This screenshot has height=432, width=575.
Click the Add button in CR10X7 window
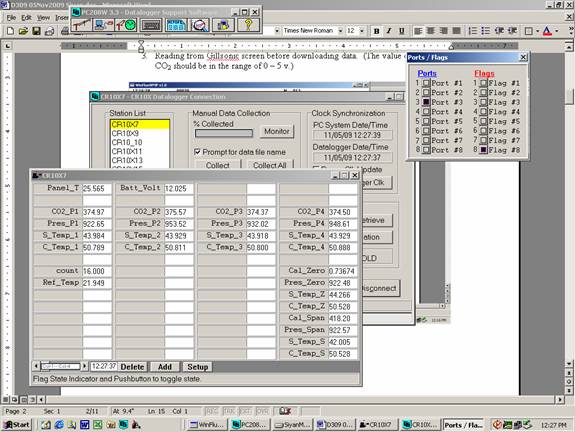click(165, 367)
